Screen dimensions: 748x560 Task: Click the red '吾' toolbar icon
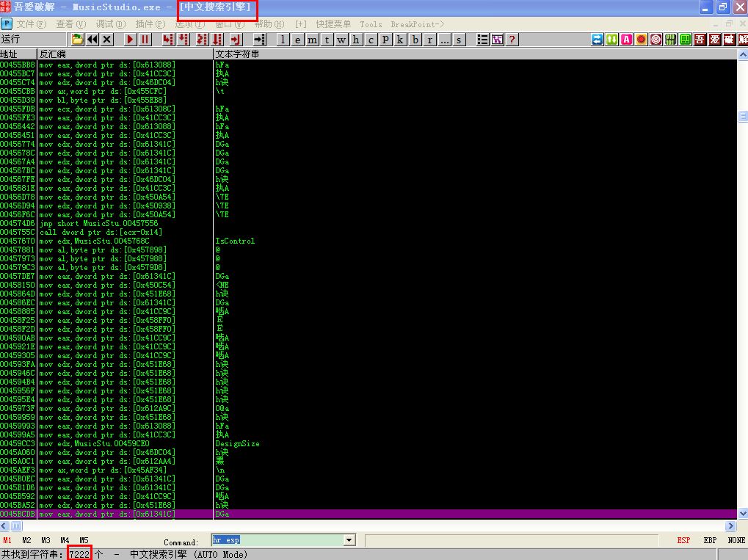click(x=700, y=40)
